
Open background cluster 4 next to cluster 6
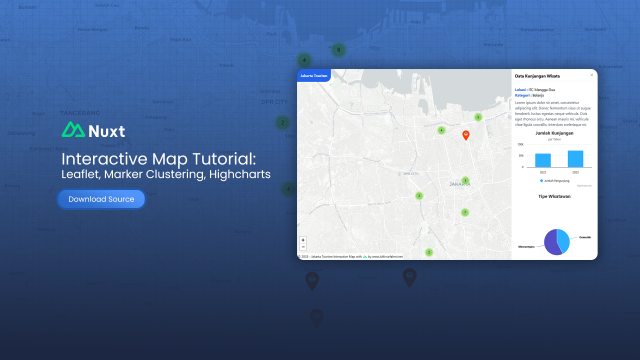click(x=304, y=60)
